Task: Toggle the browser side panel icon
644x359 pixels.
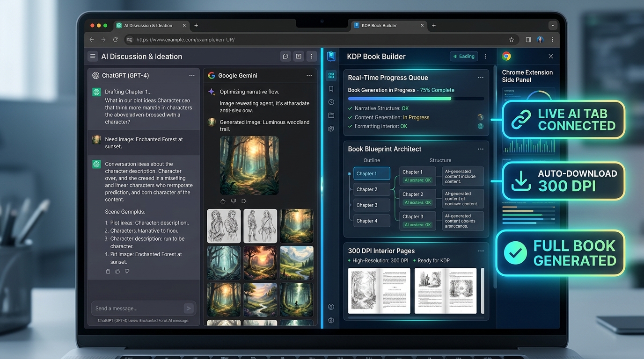Action: (x=528, y=40)
